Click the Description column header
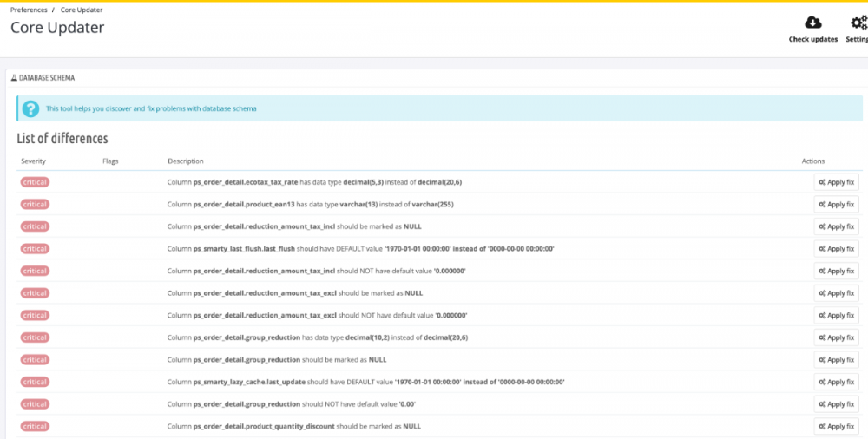This screenshot has width=868, height=439. click(185, 161)
